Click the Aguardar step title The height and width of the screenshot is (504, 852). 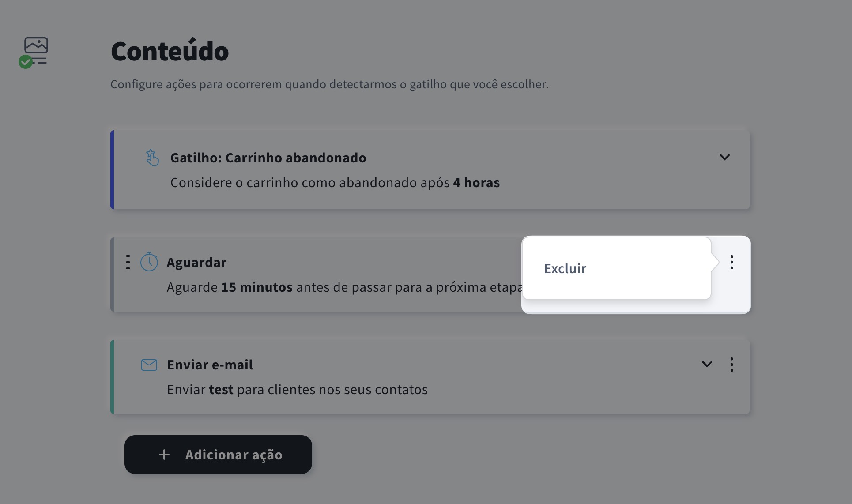196,262
